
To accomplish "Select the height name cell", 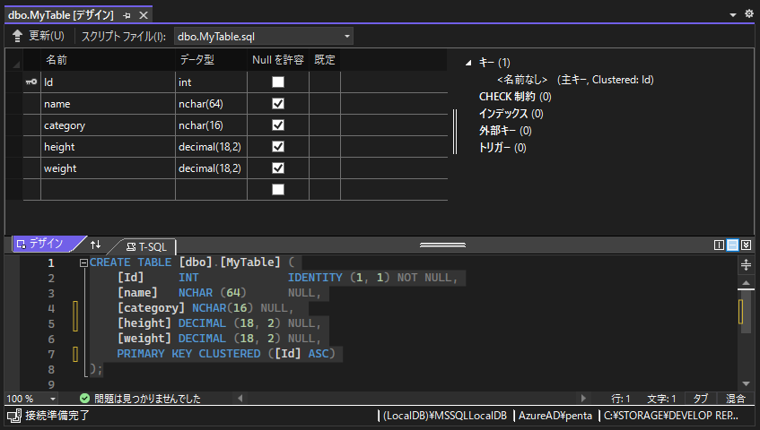I will [108, 146].
